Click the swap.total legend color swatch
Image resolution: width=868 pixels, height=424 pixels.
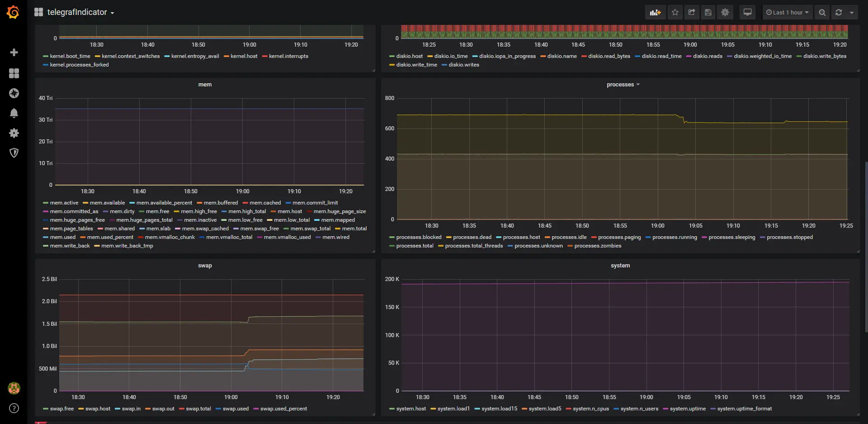pos(182,409)
